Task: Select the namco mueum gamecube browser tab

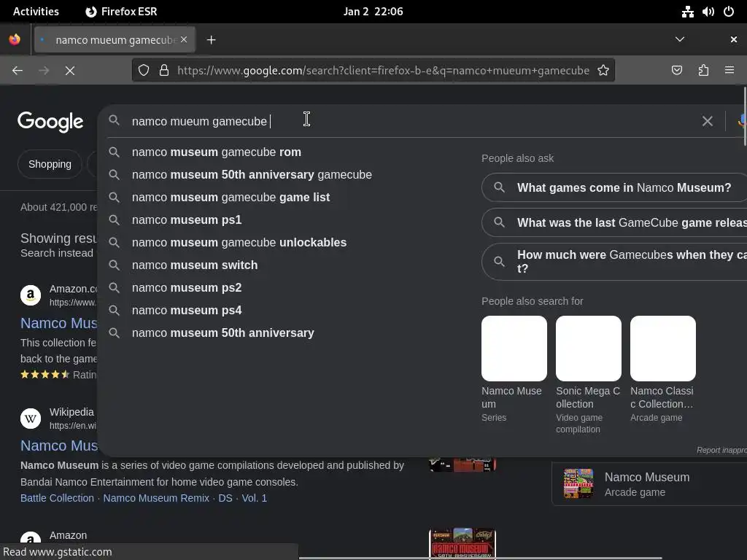Action: point(115,40)
